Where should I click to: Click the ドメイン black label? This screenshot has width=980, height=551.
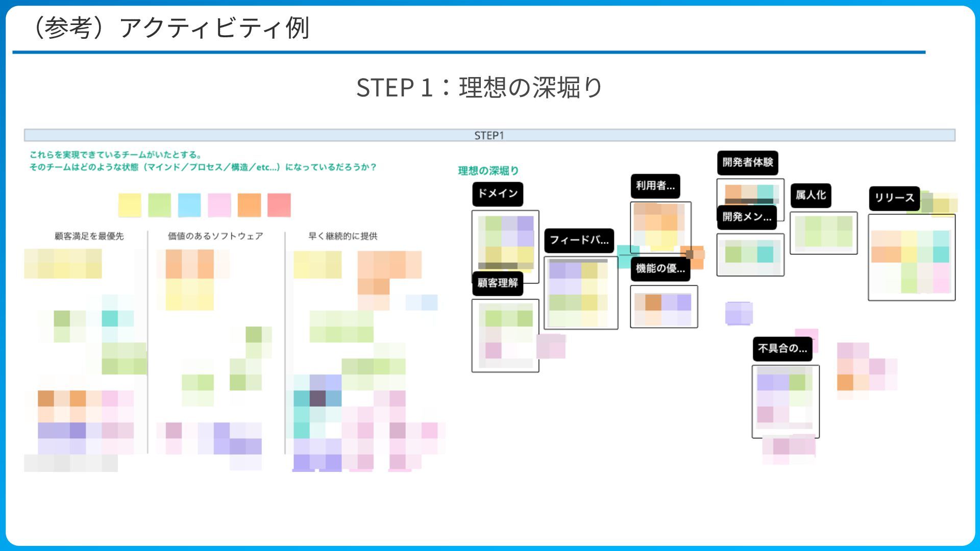(498, 194)
